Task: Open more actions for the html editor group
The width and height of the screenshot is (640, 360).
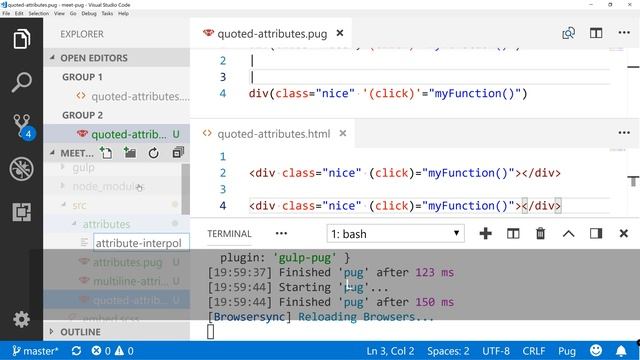Action: (x=624, y=133)
